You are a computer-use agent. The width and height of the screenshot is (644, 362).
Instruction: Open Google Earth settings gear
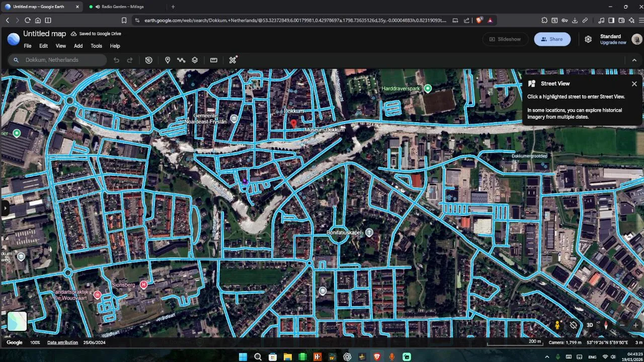588,39
